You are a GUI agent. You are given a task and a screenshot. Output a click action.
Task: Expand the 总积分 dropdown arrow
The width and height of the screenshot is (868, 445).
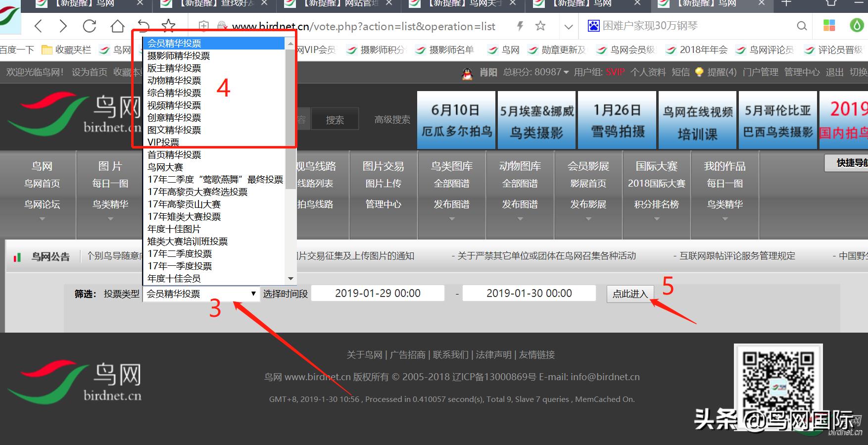click(566, 73)
